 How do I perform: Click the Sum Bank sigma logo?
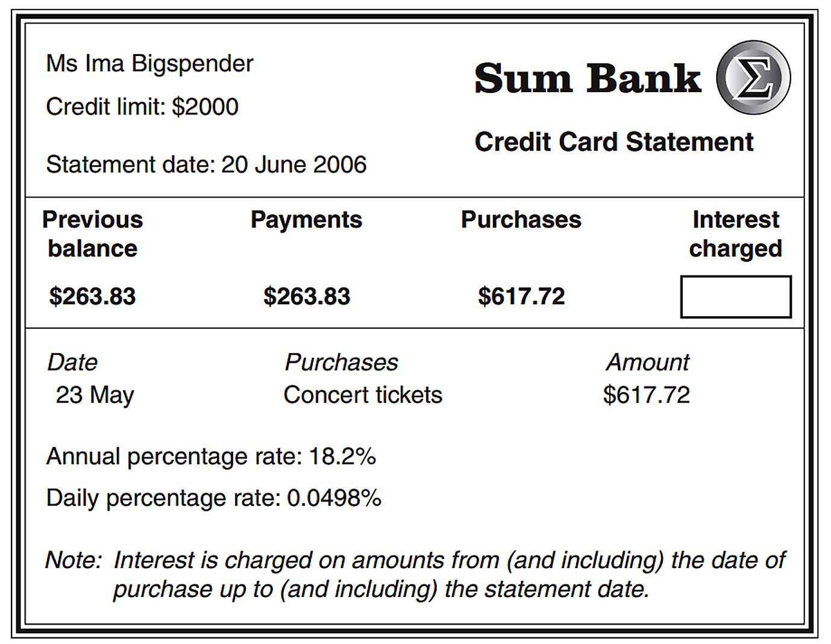753,78
